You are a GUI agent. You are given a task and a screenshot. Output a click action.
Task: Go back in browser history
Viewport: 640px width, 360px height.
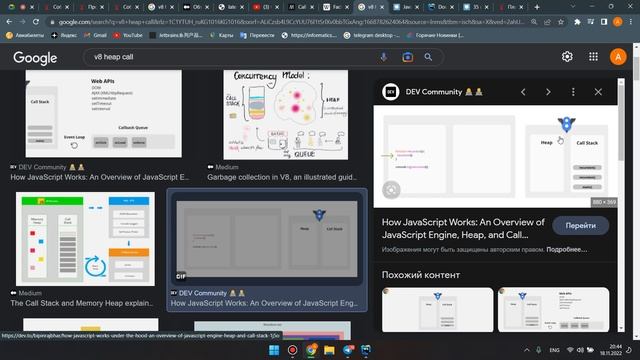coord(9,22)
